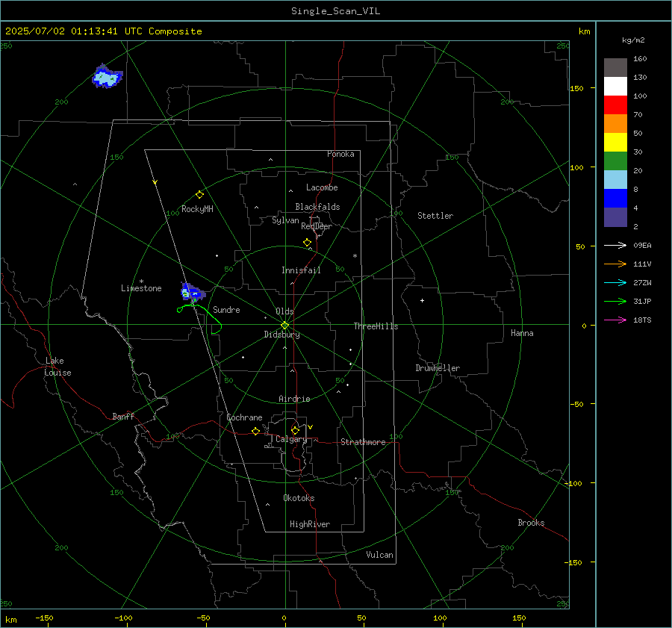Click the Lake Louise label
Screen dimensions: 672x628
(x=57, y=367)
